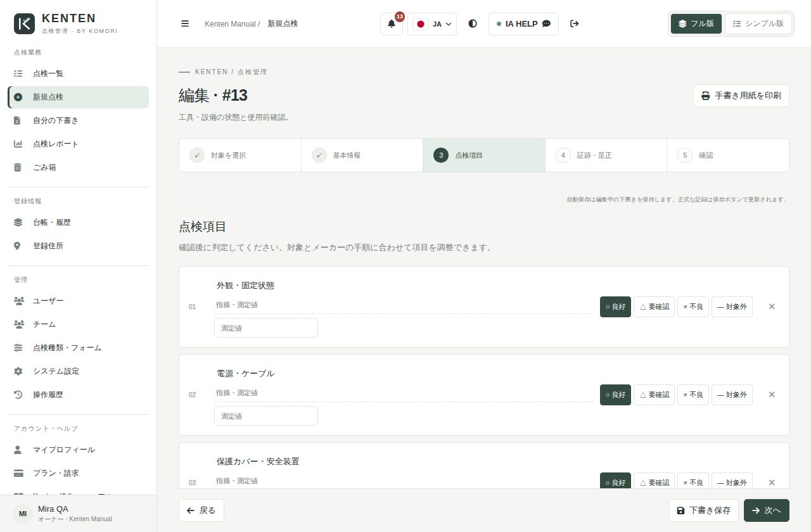Open プラン・請求 billing
The width and height of the screenshot is (811, 532).
pos(79,473)
